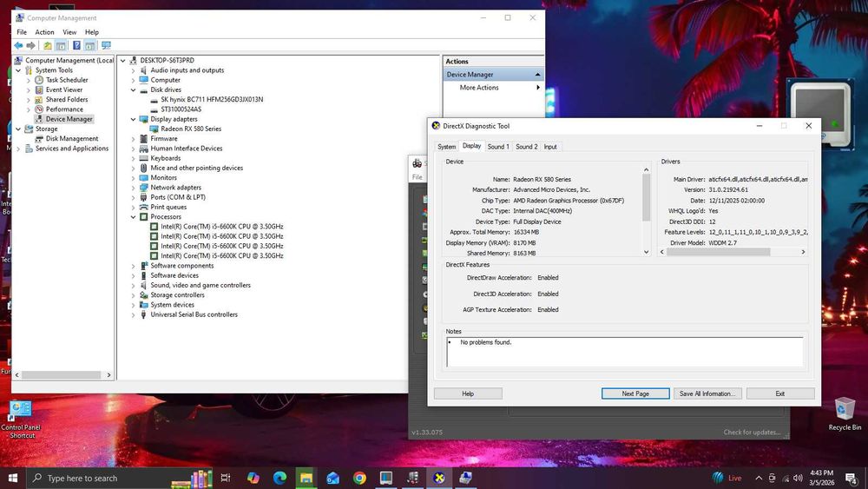The height and width of the screenshot is (489, 868).
Task: Expand the Keyboards category
Action: (133, 158)
